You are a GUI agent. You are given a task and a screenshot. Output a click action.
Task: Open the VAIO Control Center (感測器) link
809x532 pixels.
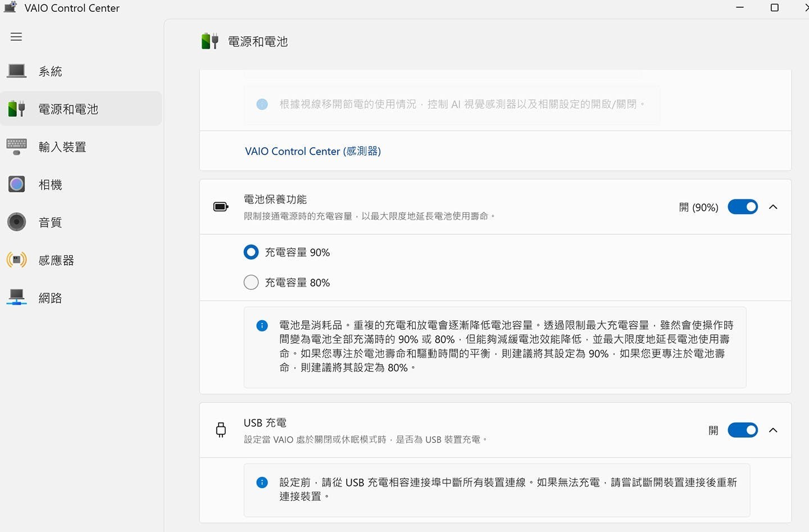pos(313,151)
